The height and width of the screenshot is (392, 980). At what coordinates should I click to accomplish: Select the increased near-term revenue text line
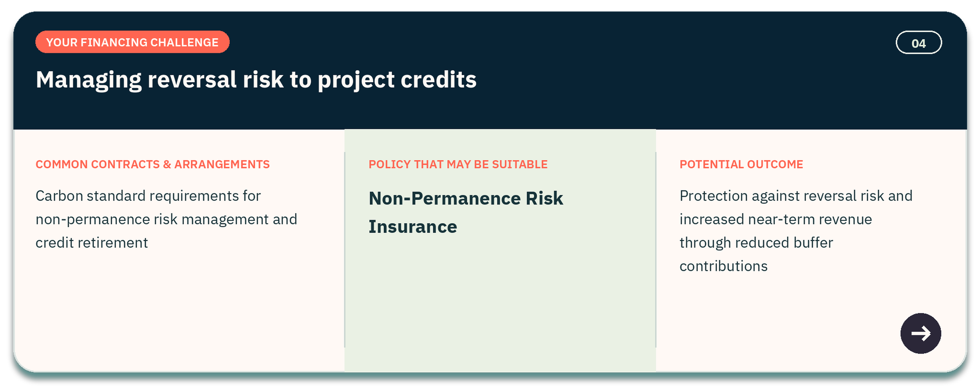pos(776,219)
